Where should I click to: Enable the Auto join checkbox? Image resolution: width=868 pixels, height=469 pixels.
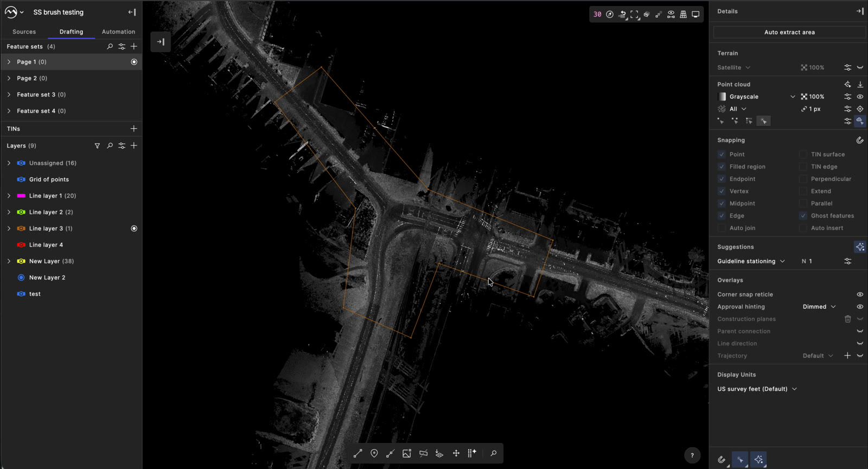tap(722, 228)
